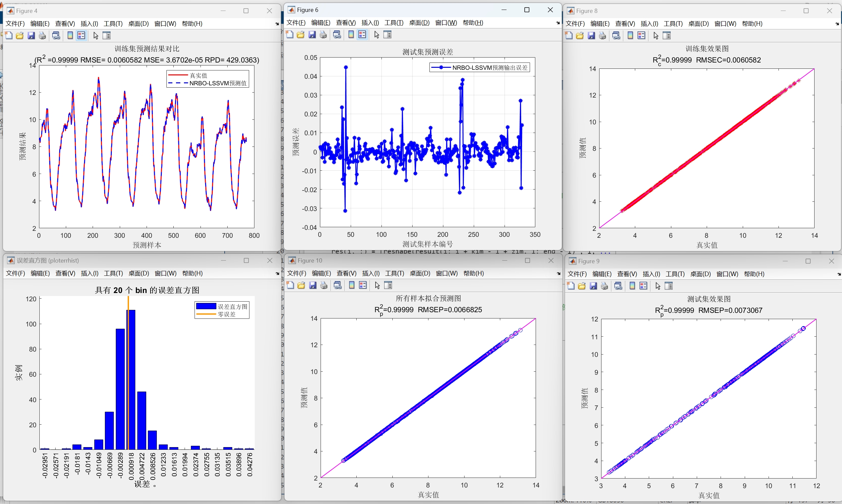Click Print icon in Figure 10 toolbar
The image size is (842, 504).
coord(324,285)
